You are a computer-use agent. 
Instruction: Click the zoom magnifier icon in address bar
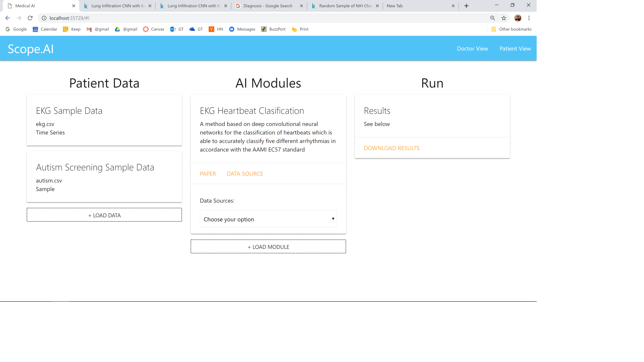[x=492, y=18]
